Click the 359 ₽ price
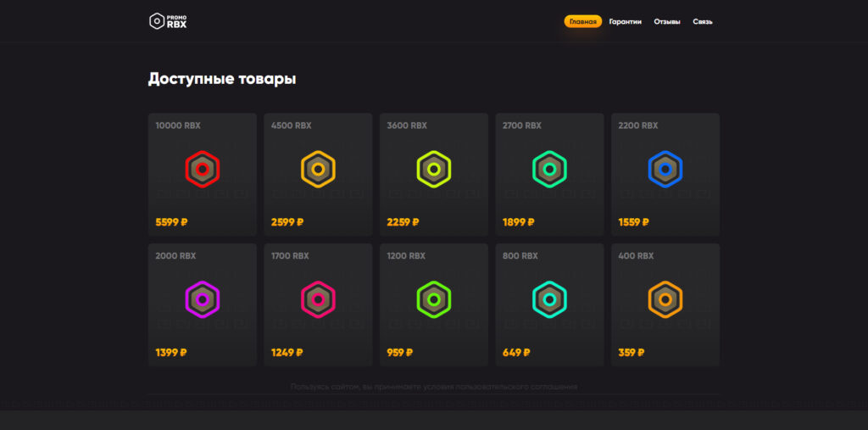868x430 pixels. 632,353
